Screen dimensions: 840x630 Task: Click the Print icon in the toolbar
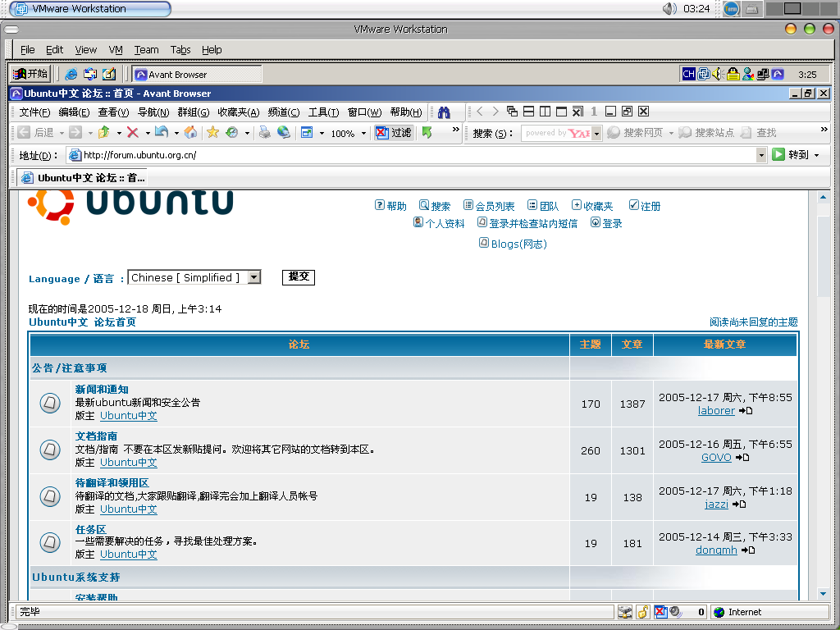coord(265,132)
